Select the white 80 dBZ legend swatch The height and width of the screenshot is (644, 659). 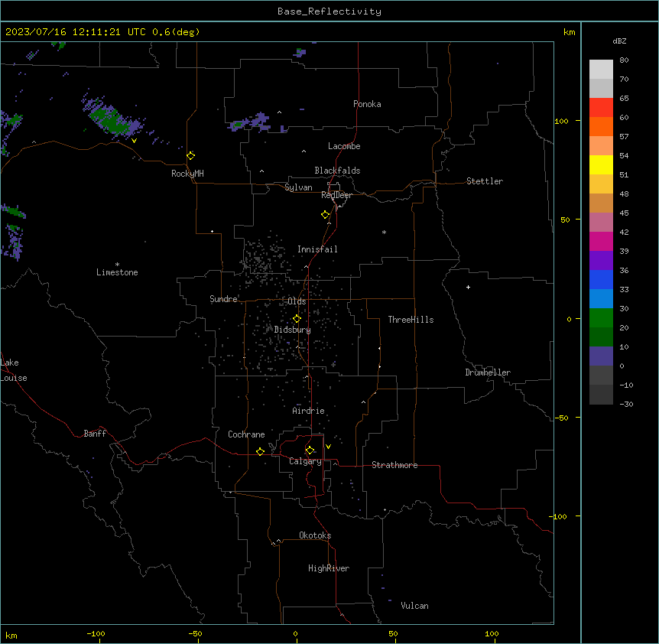pyautogui.click(x=601, y=70)
